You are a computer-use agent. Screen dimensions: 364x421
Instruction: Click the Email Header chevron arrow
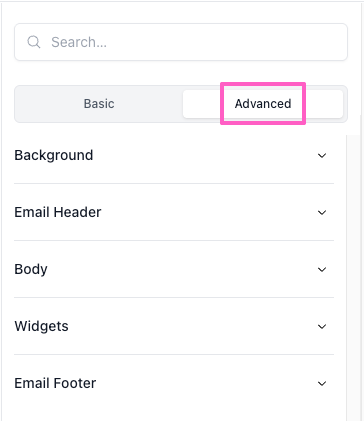(322, 212)
